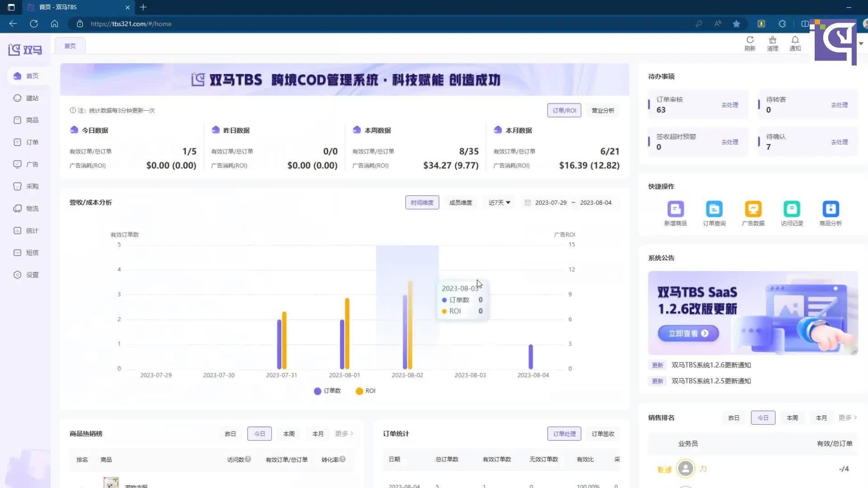Screen dimensions: 868x488
Task: Click 去处理 link for 订单审核
Action: coord(729,105)
